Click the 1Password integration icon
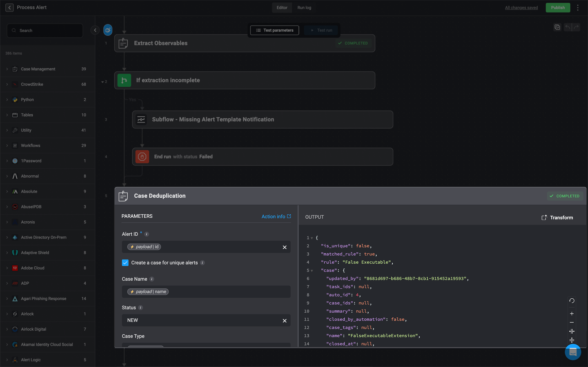Image resolution: width=588 pixels, height=367 pixels. [x=15, y=161]
